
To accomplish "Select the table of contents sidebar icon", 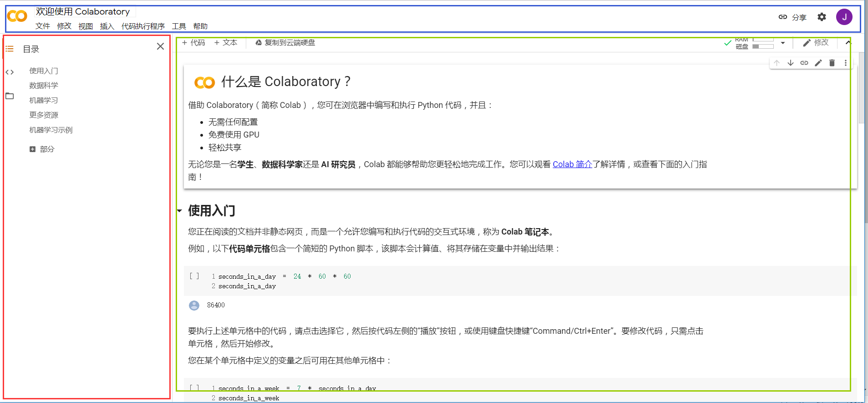I will click(x=10, y=49).
